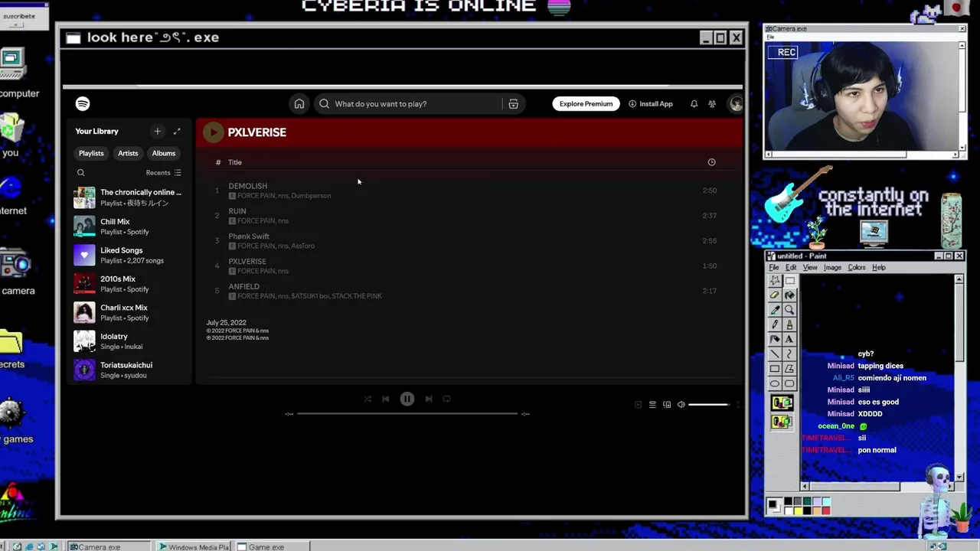Select the Text tool in Paint
980x551 pixels.
789,339
